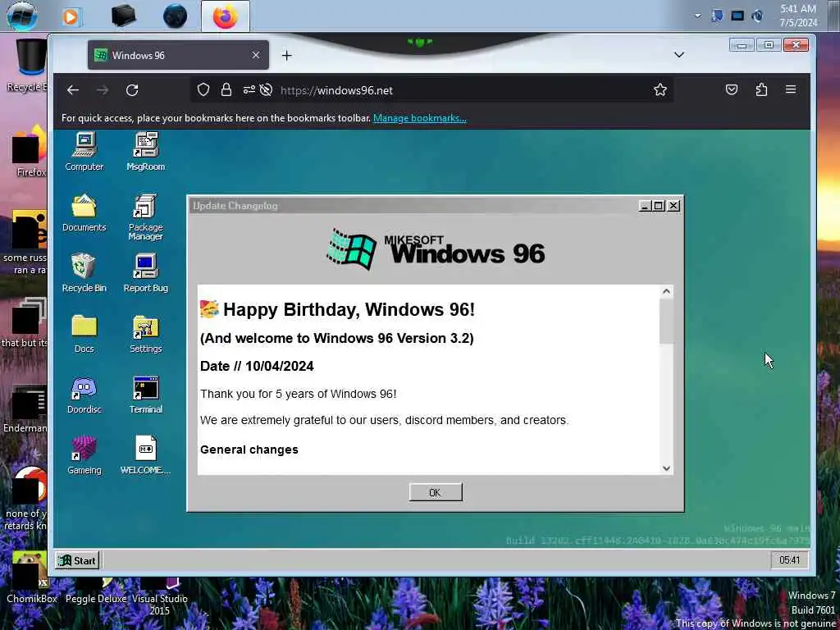This screenshot has height=630, width=840.
Task: Reload the page in Firefox
Action: [x=132, y=90]
